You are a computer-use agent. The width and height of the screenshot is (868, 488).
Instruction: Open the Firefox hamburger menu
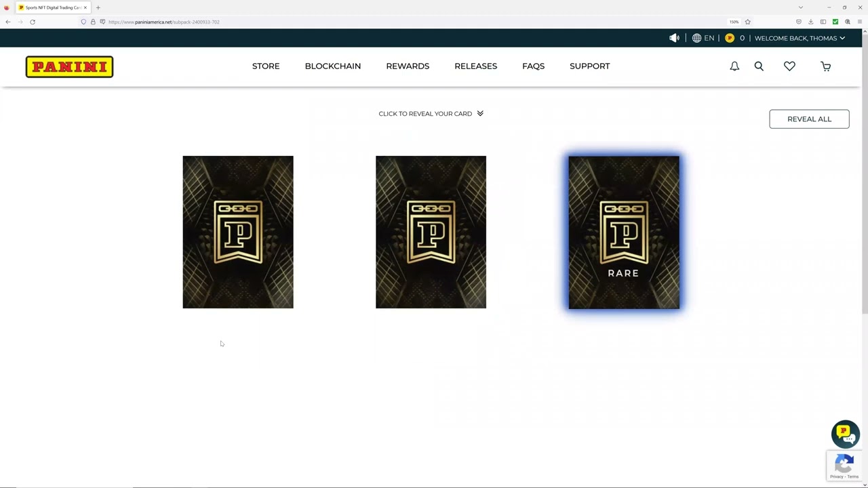(859, 22)
